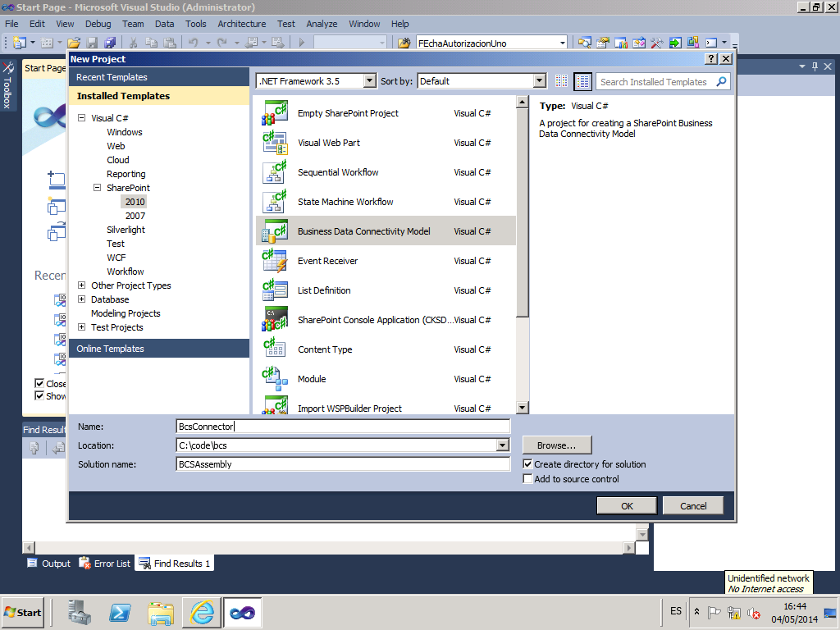840x630 pixels.
Task: Expand the Other Project Types tree node
Action: point(82,285)
